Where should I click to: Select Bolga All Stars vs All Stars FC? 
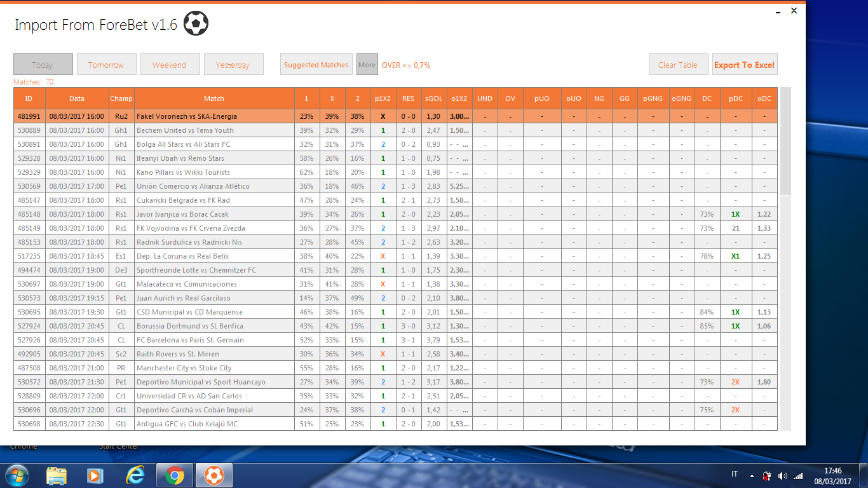click(x=395, y=144)
